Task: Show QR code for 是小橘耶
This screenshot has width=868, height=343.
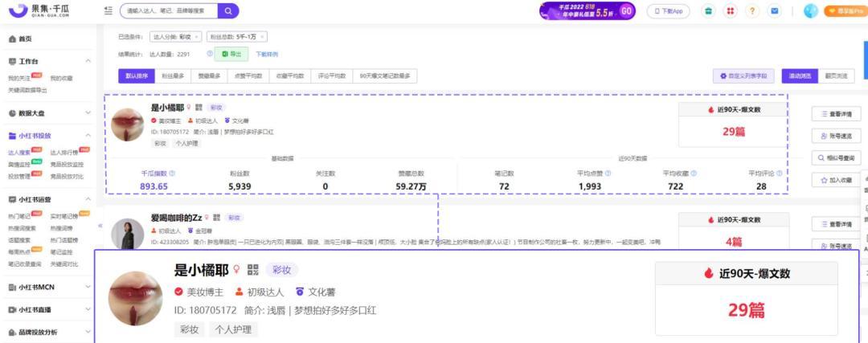Action: pyautogui.click(x=200, y=108)
